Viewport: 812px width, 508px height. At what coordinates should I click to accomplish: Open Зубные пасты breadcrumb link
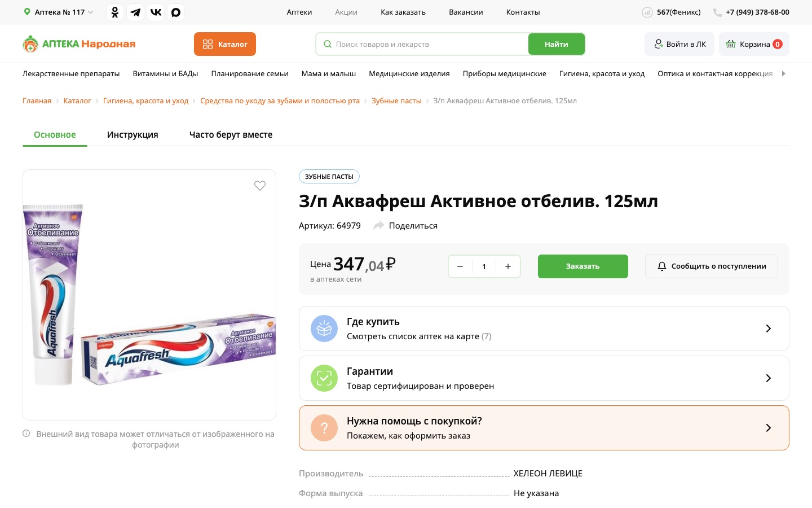click(396, 100)
